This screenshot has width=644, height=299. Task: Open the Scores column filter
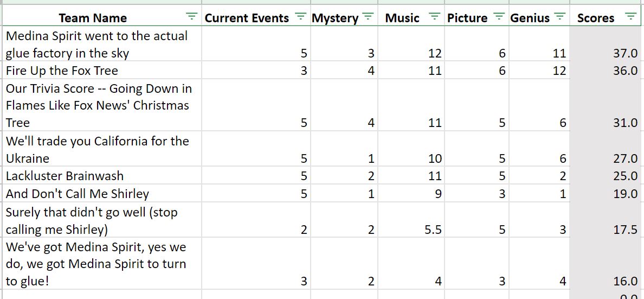[630, 16]
